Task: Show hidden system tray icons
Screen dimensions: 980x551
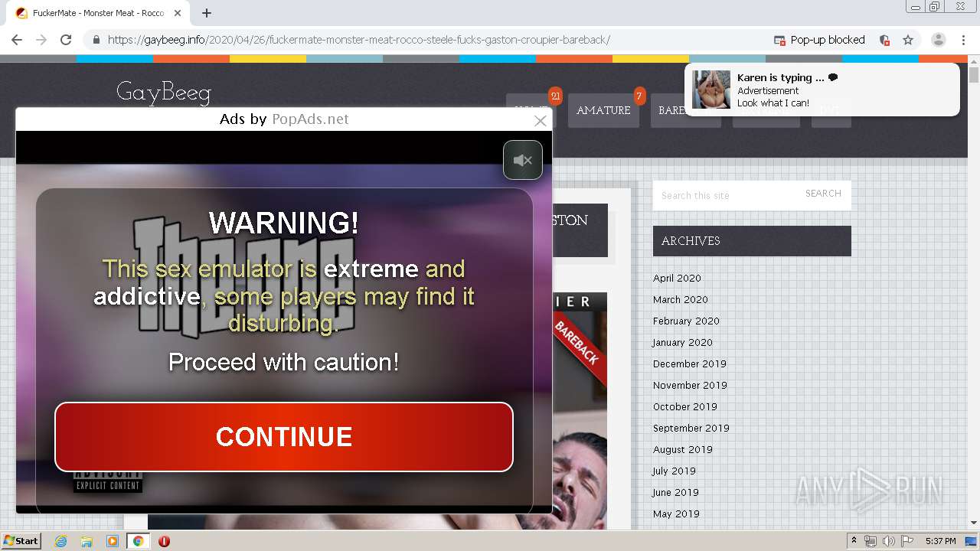Action: (854, 541)
